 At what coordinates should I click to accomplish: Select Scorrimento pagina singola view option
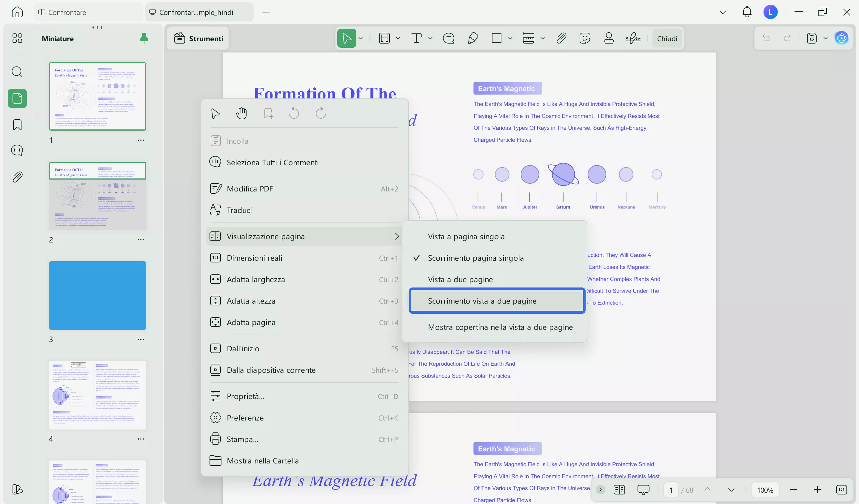475,258
